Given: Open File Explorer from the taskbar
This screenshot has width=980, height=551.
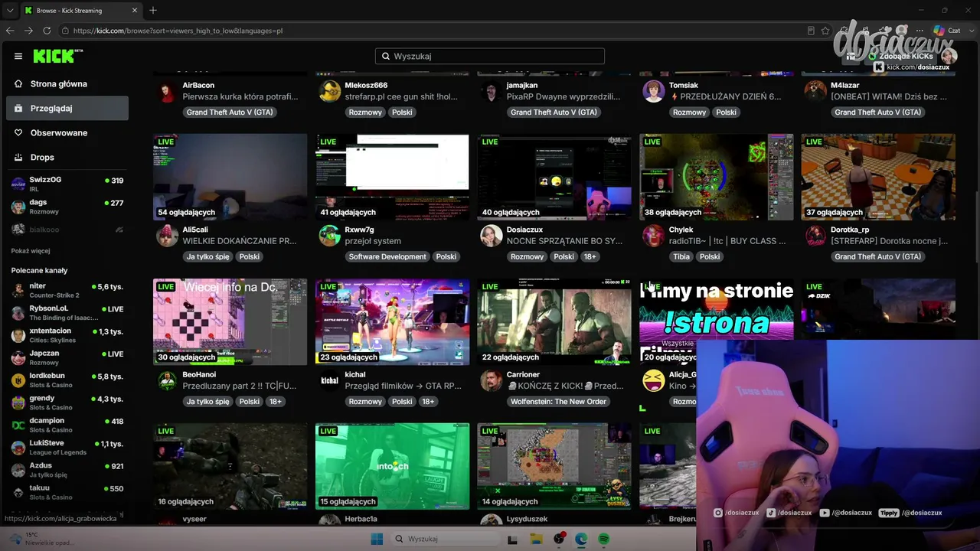Looking at the screenshot, I should coord(536,539).
